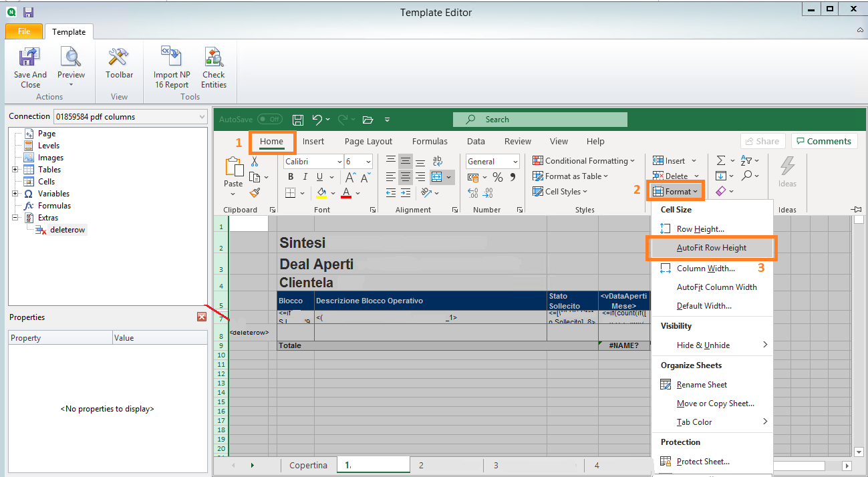Image resolution: width=868 pixels, height=477 pixels.
Task: Open the File tab button
Action: [24, 31]
